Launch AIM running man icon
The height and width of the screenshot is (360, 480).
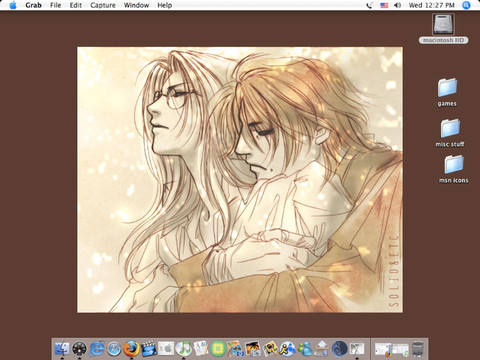click(287, 349)
